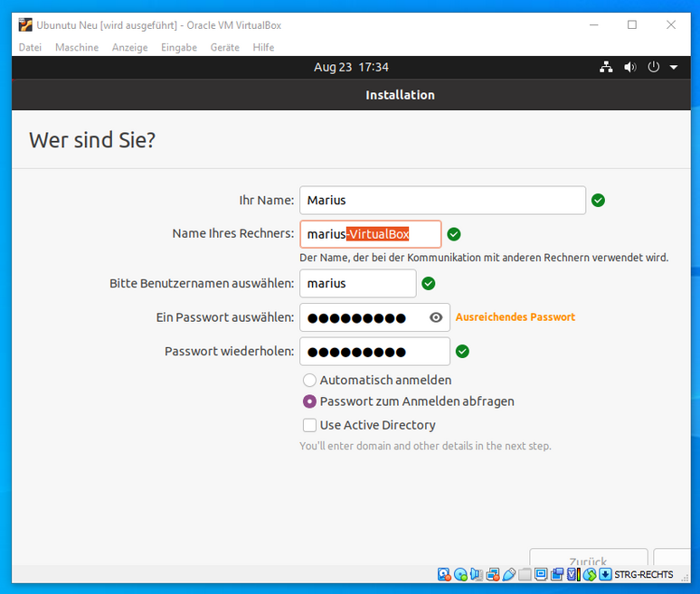Show password with the eye icon

point(436,317)
